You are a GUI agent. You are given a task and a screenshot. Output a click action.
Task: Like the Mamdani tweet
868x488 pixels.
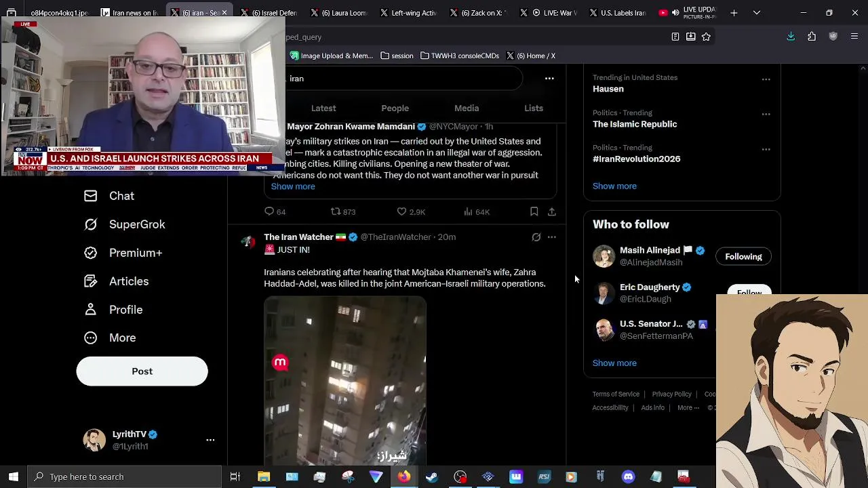click(x=411, y=211)
